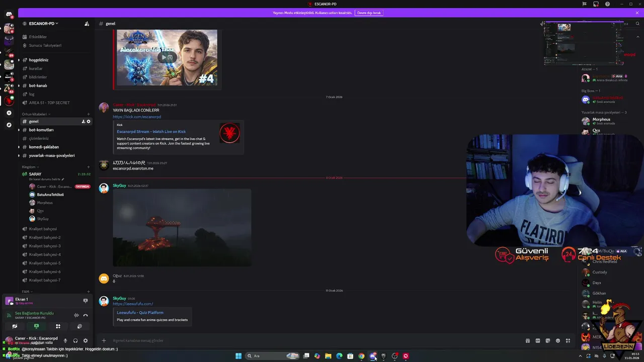Image resolution: width=644 pixels, height=362 pixels.
Task: Open gift icon in message bar
Action: tap(528, 341)
